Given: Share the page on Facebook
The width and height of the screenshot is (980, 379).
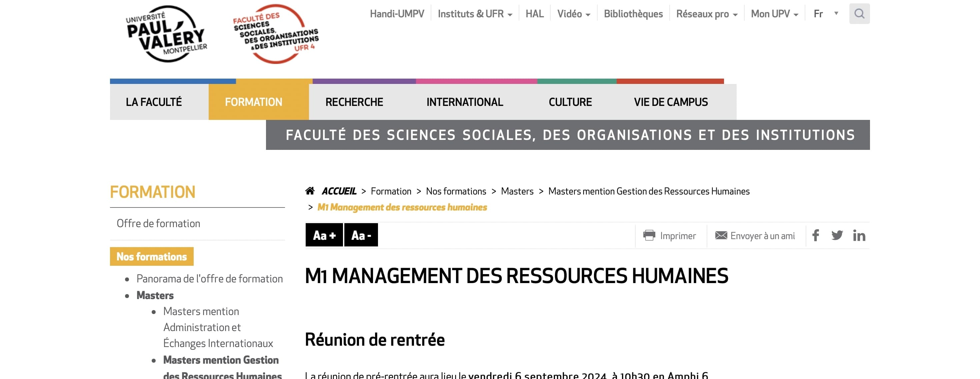Looking at the screenshot, I should pos(815,235).
